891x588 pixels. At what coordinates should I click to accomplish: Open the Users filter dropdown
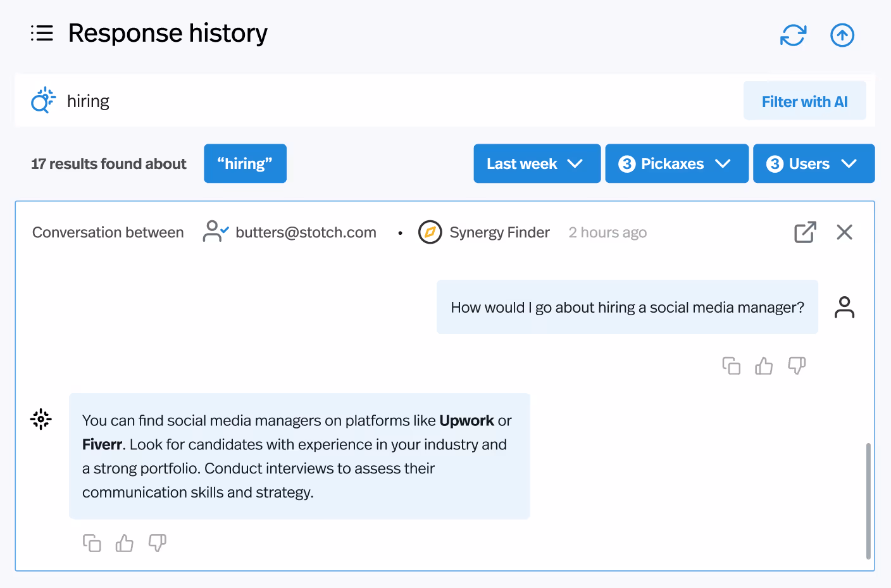click(814, 163)
